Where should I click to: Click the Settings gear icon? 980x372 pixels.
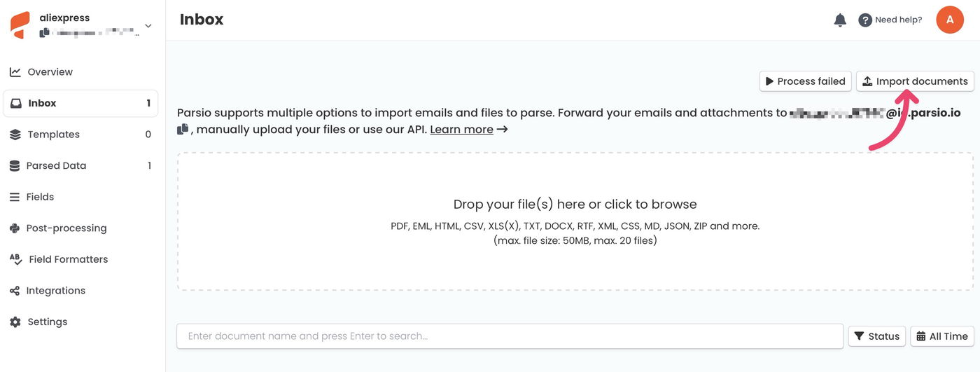[15, 322]
